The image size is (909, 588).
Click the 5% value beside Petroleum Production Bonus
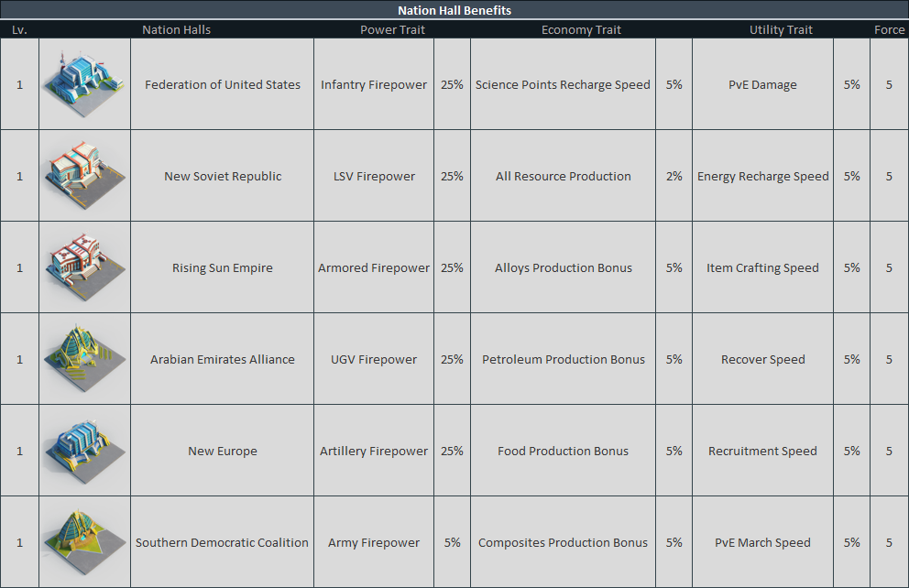[x=674, y=359]
